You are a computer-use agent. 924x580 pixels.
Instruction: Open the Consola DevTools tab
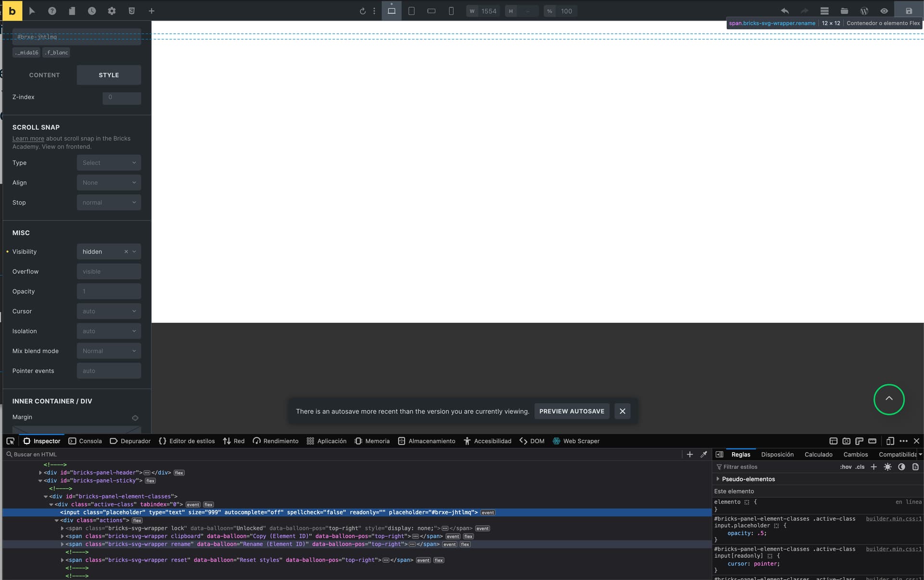[85, 441]
